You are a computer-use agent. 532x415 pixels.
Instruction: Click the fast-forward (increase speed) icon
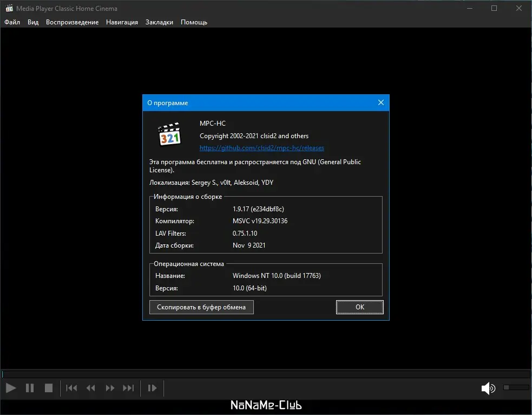[110, 388]
